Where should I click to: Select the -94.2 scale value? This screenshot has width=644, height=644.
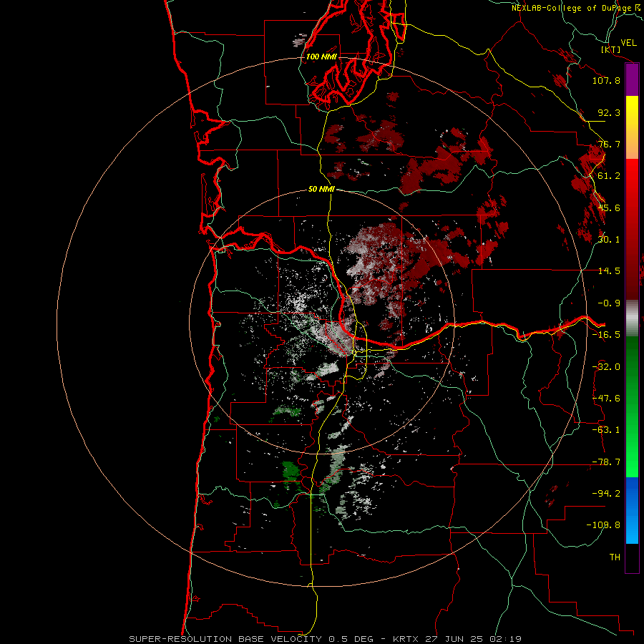point(606,493)
